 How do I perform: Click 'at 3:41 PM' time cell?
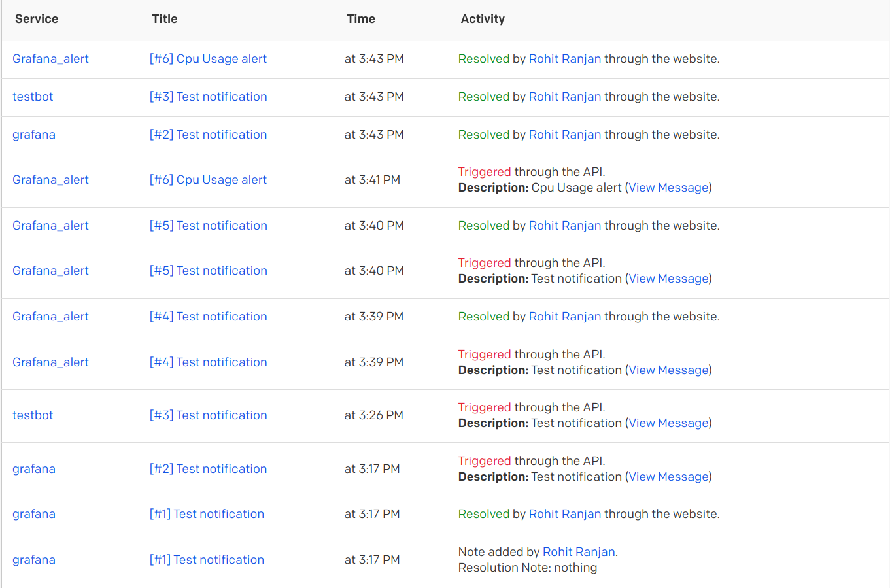[372, 180]
